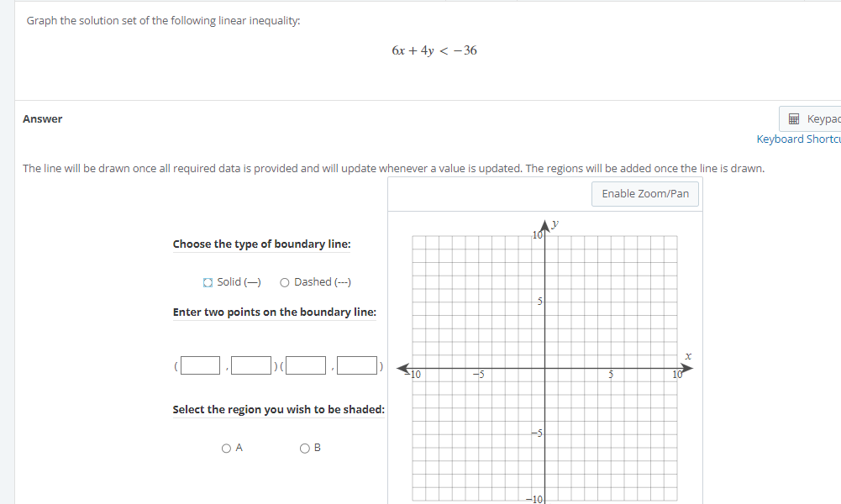Click the 5 tick label on y-axis
841x504 pixels.
pyautogui.click(x=540, y=302)
